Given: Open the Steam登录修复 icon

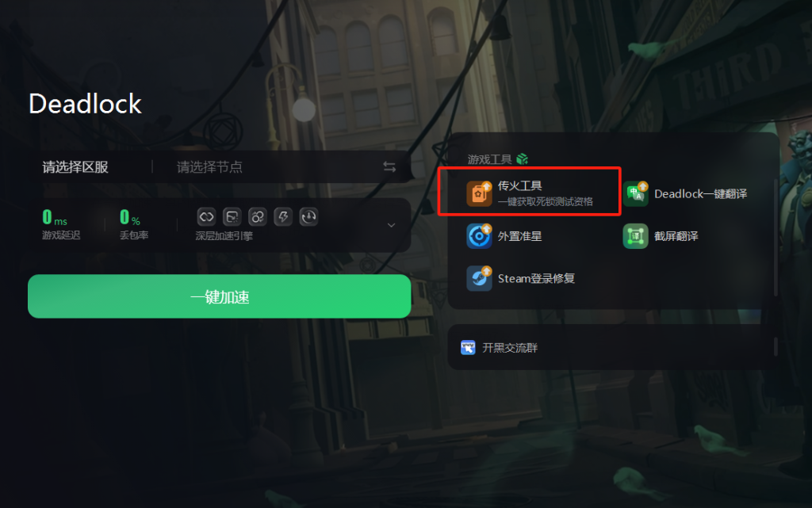Looking at the screenshot, I should tap(479, 278).
